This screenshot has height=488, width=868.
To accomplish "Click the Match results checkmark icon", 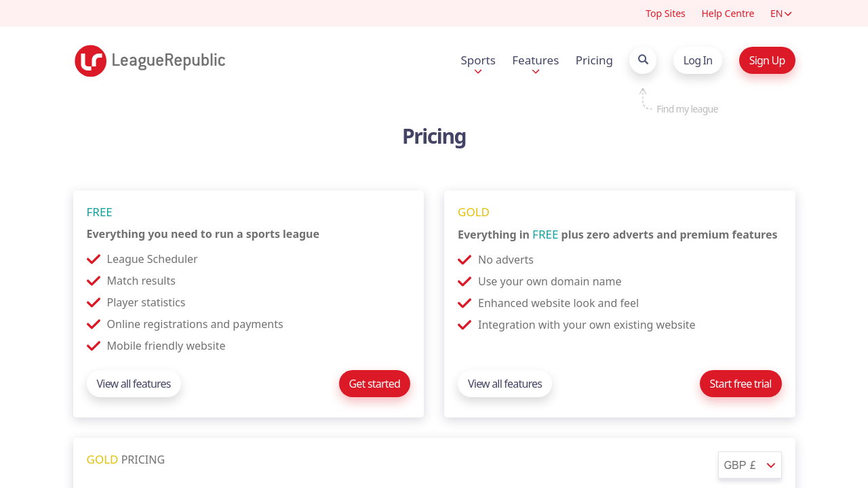I will click(x=94, y=281).
